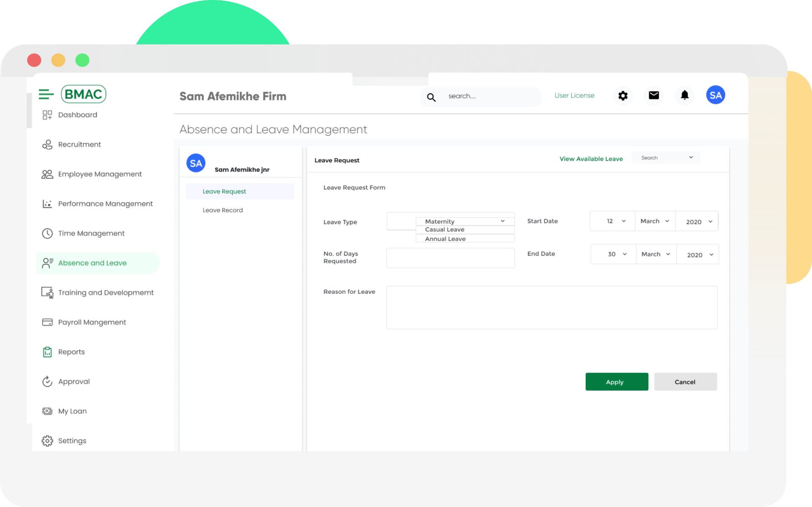The width and height of the screenshot is (812, 507).
Task: Expand the Search dropdown near View Available Leave
Action: click(690, 158)
